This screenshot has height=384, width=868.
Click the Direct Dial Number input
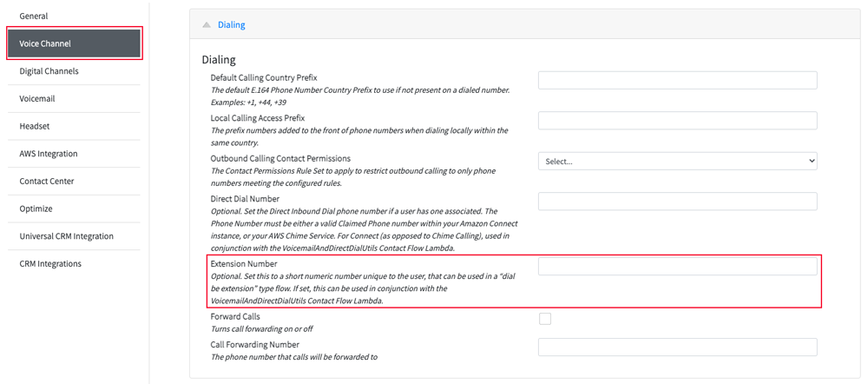coord(678,202)
